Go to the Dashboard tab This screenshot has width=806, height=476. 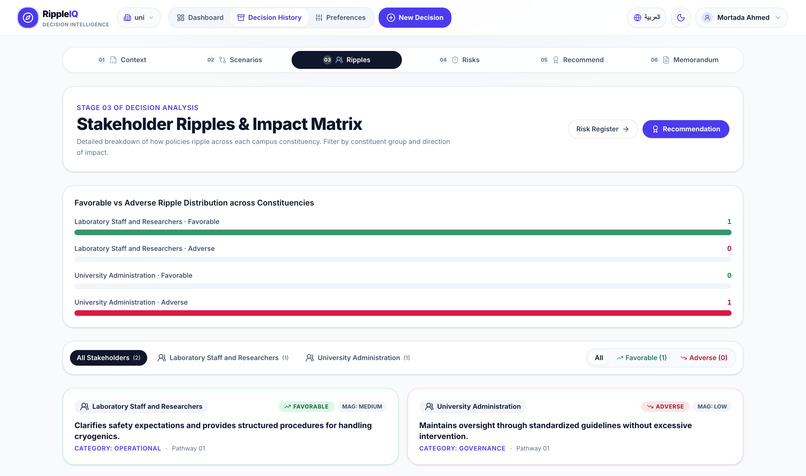[x=200, y=17]
